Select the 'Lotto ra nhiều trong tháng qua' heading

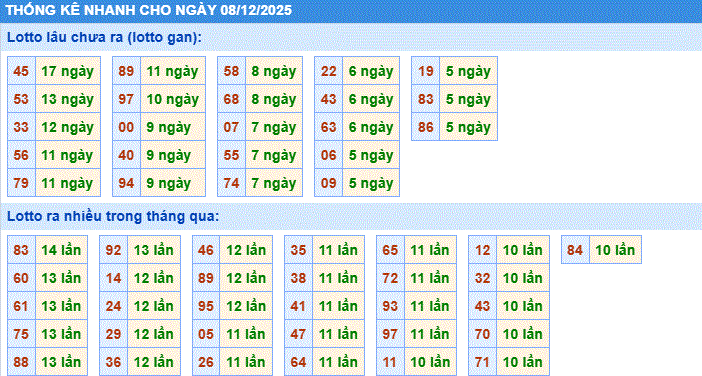coord(113,217)
